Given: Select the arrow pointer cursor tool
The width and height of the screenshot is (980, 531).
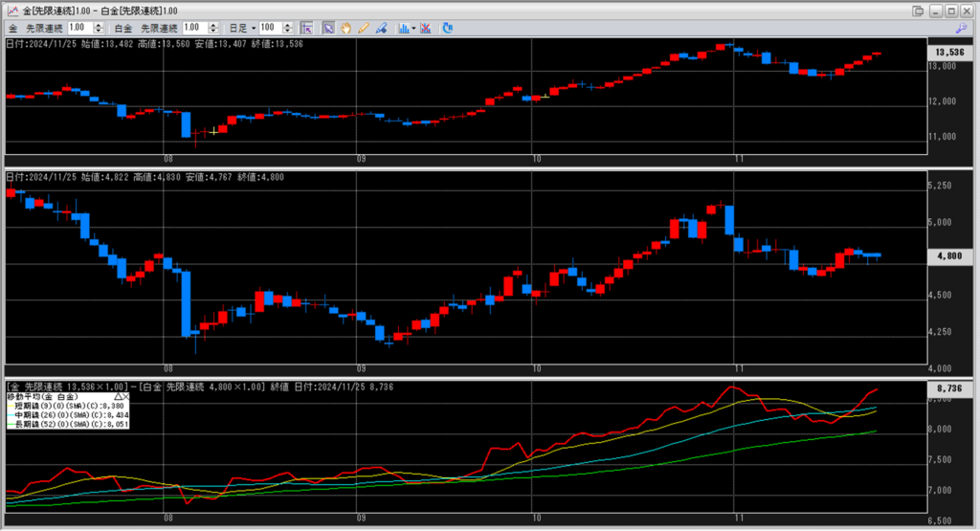Looking at the screenshot, I should coord(328,29).
